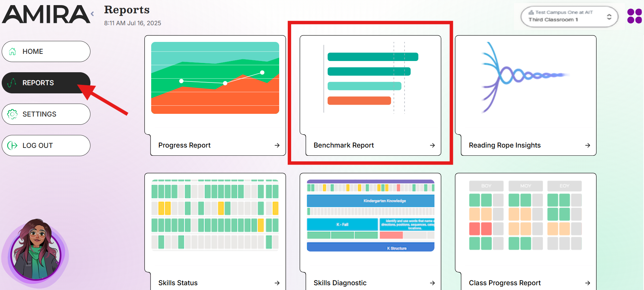Click the Amira avatar character icon
644x290 pixels.
(x=35, y=254)
